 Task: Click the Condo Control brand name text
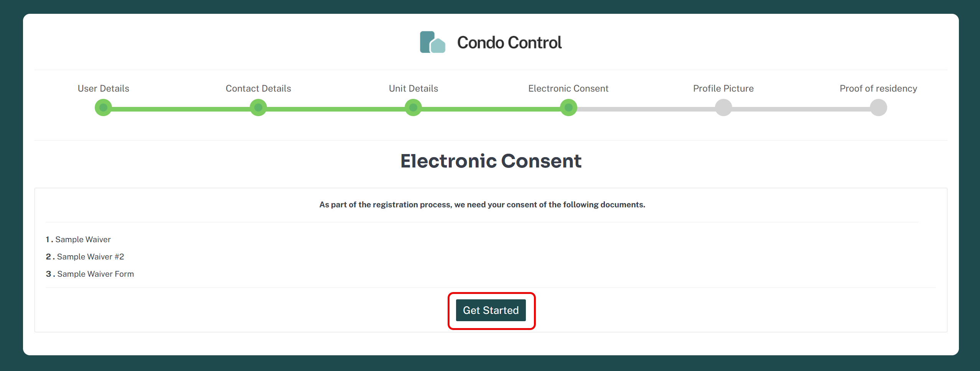click(509, 43)
